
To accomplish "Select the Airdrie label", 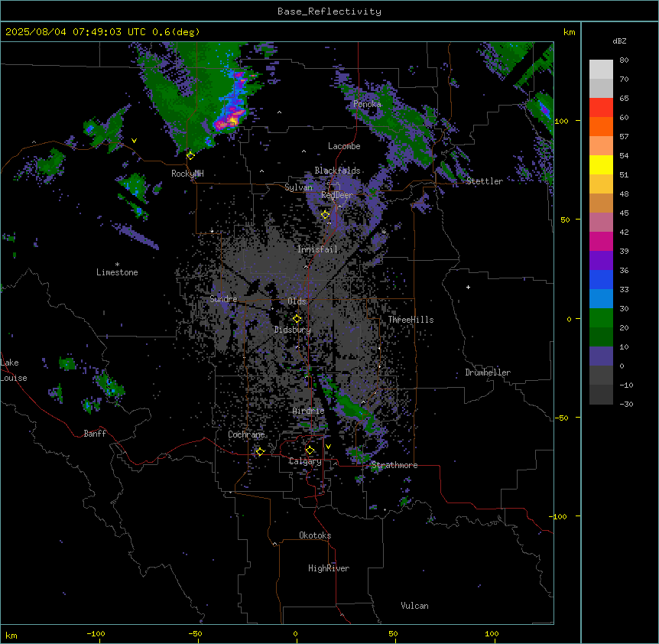I will [309, 411].
